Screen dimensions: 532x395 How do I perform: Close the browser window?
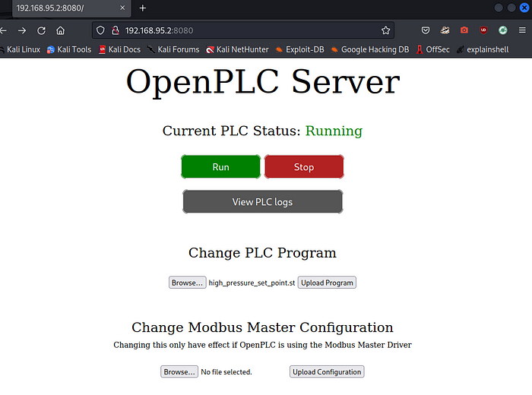[524, 8]
